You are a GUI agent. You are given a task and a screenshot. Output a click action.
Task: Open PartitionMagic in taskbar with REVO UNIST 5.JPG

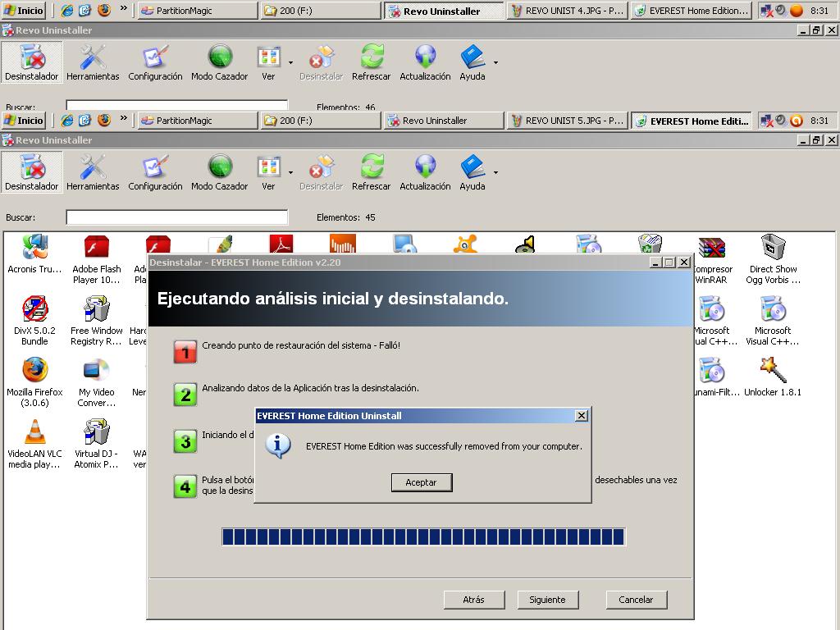click(x=197, y=121)
